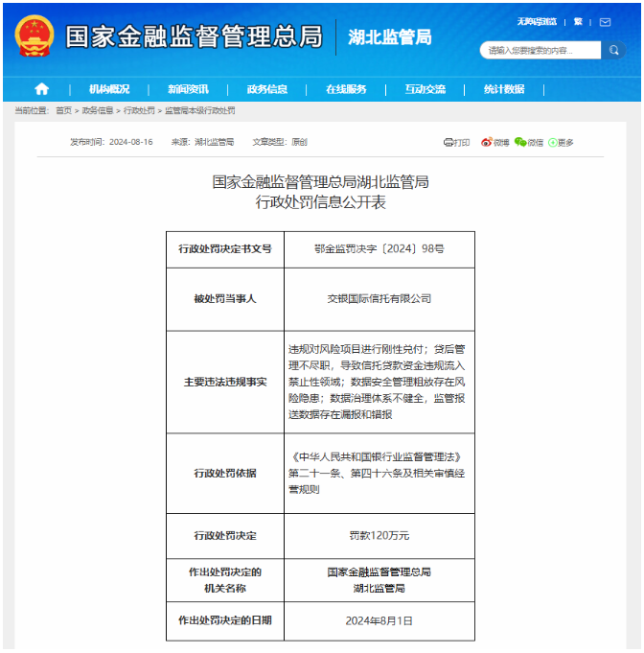The height and width of the screenshot is (653, 644).
Task: Click the violation facts text 违规对风险项目进行刚性兑付
Action: click(x=356, y=349)
